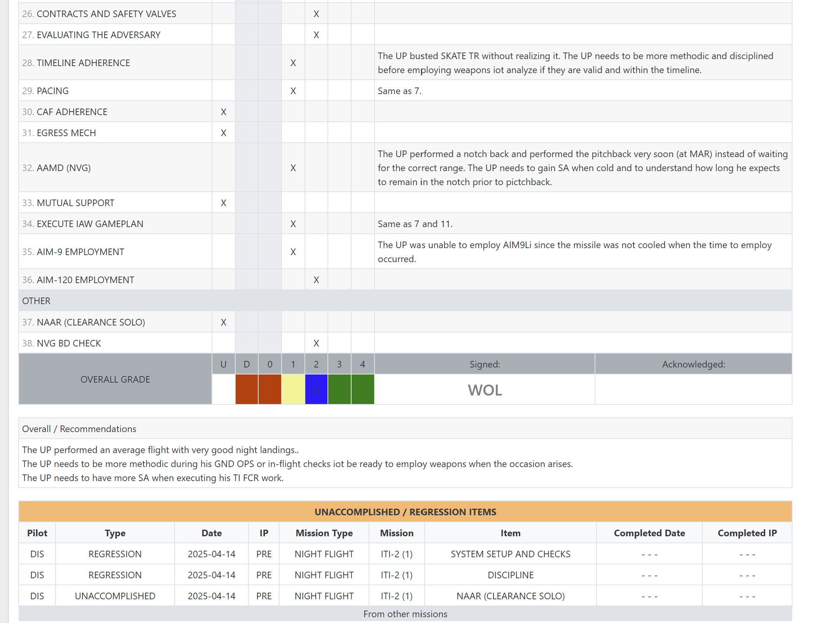
Task: Click the Mission Type column header
Action: [x=324, y=533]
